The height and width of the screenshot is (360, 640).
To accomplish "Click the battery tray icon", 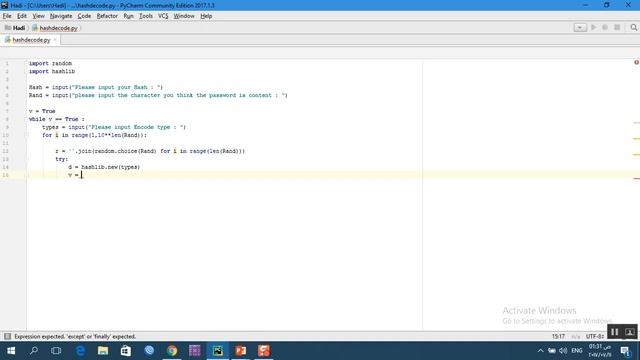I will coord(552,351).
